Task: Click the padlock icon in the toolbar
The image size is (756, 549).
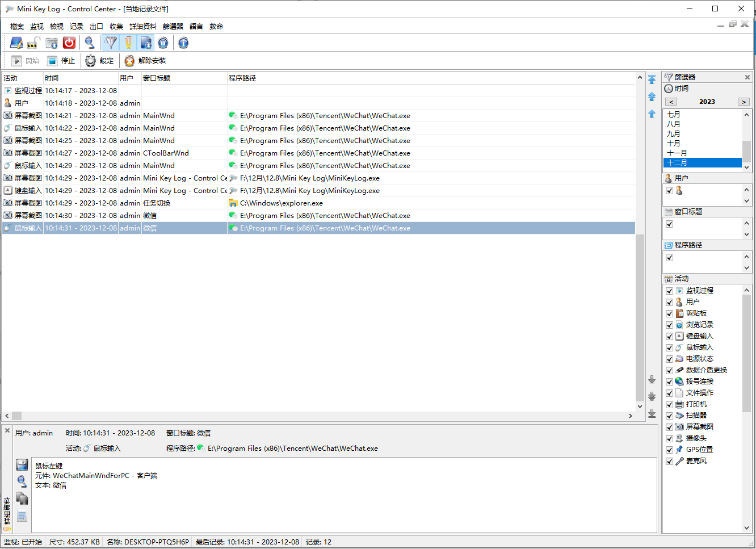Action: (x=33, y=43)
